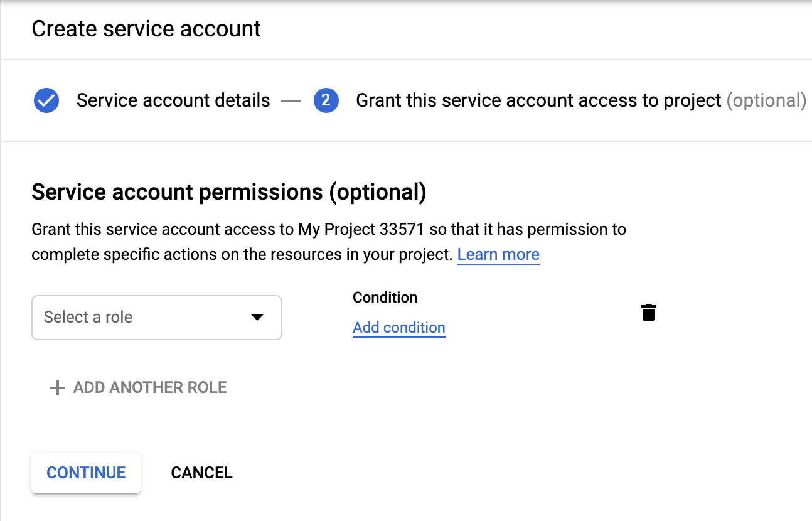Click the Add condition link
This screenshot has width=812, height=521.
pos(399,328)
